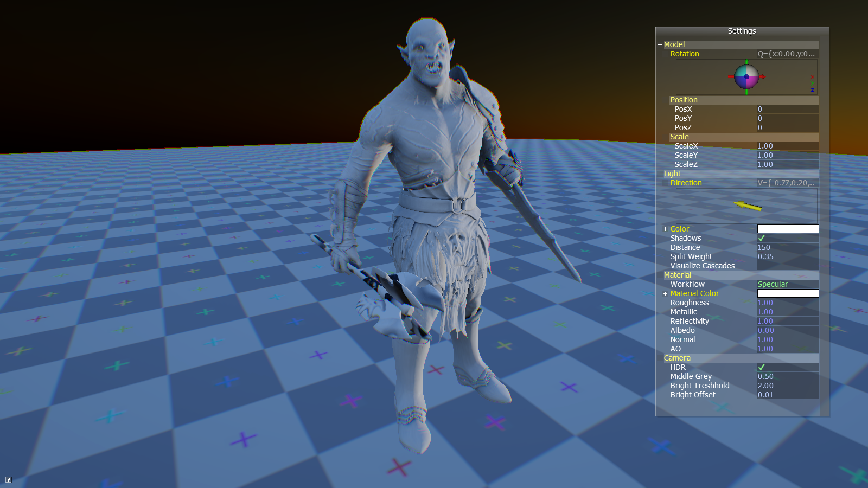Screen dimensions: 868x488
Task: Select the Bright Treshhold label
Action: tap(700, 386)
